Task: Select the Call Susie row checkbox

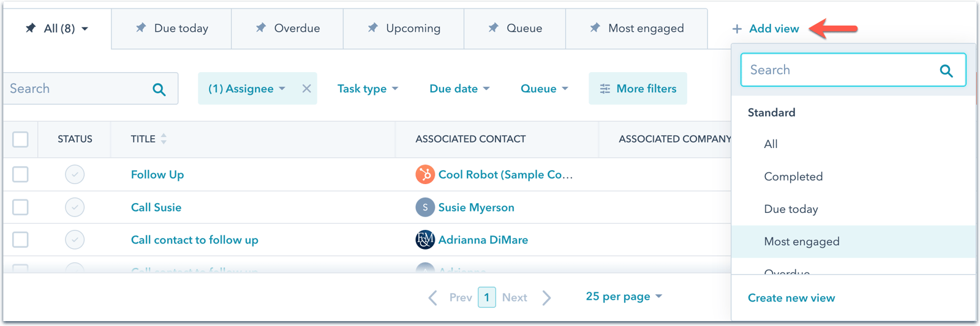Action: (20, 207)
